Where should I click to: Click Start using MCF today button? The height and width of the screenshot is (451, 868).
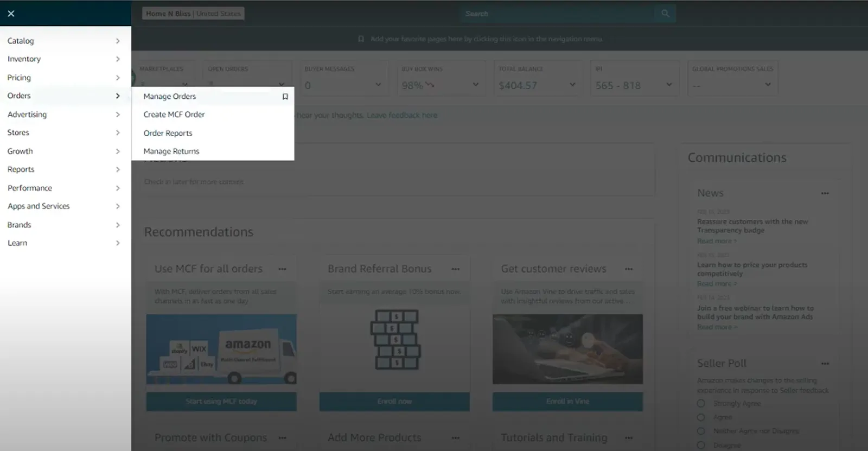[221, 402]
